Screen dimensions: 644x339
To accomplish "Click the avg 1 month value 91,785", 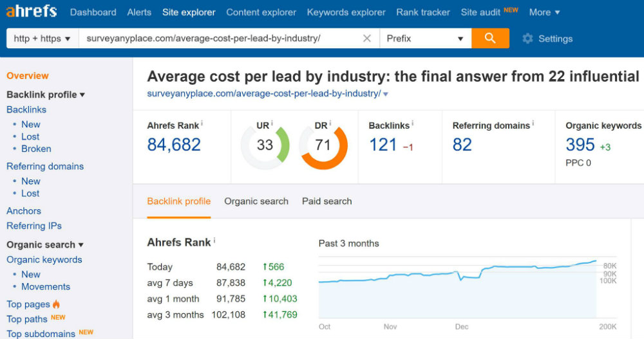I will click(231, 298).
